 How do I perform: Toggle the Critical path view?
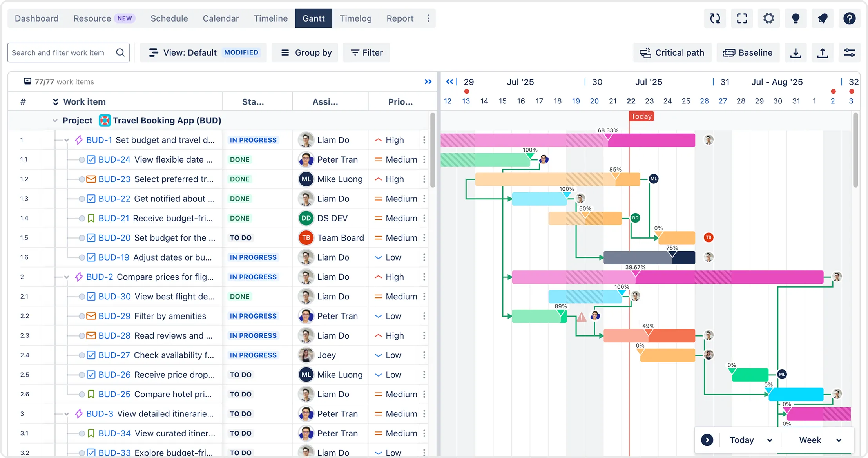pos(672,52)
